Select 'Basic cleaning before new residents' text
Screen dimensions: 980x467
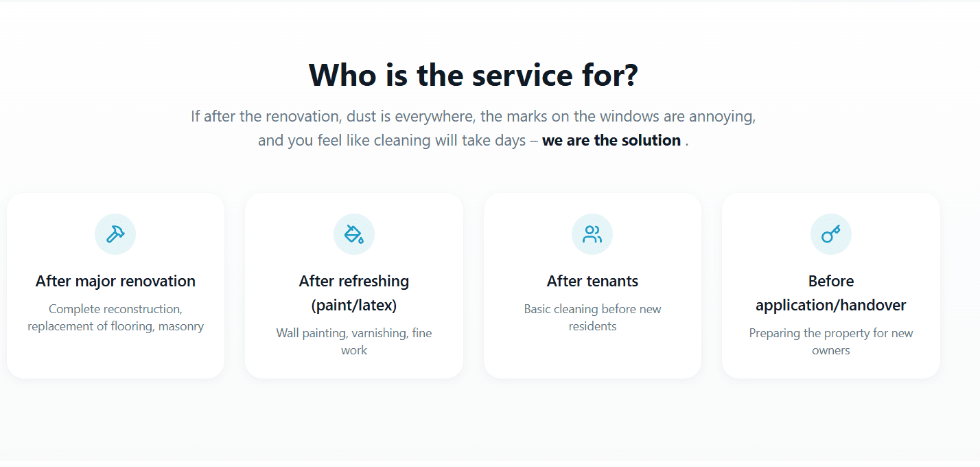click(x=592, y=317)
